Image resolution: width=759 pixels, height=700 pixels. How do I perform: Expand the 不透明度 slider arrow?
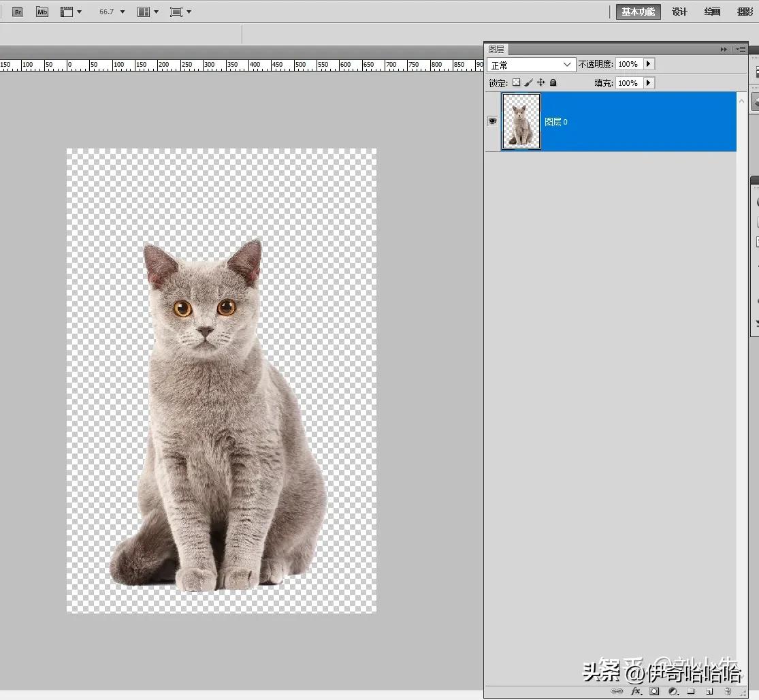647,63
